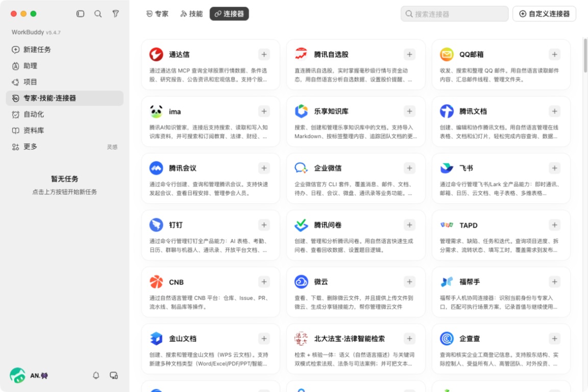The image size is (588, 392).
Task: Add the 腾讯问卷 connector with plus button
Action: [409, 225]
